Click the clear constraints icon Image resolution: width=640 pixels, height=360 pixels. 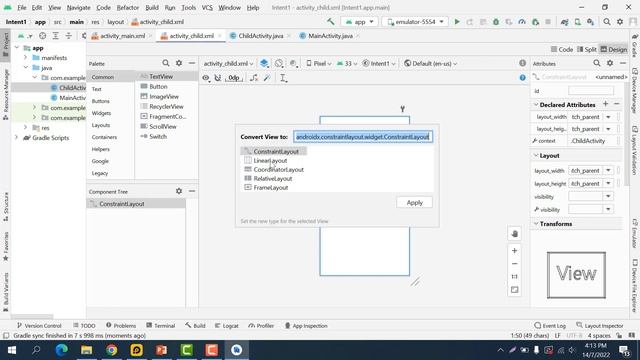tap(254, 78)
